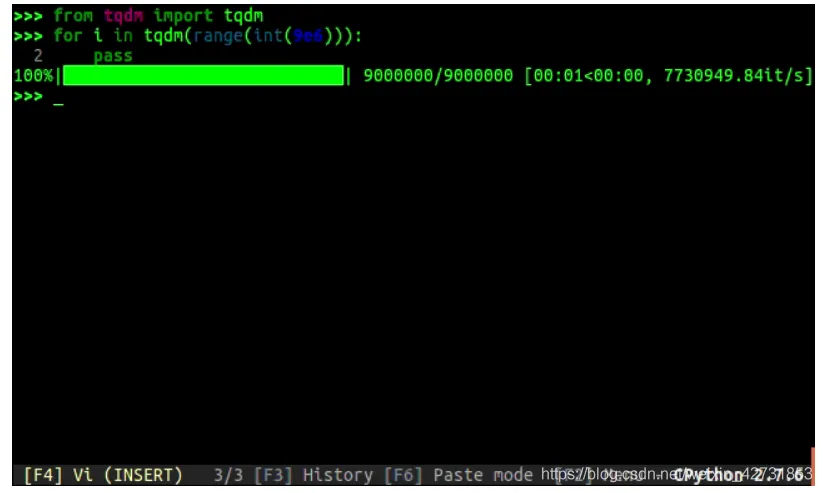The height and width of the screenshot is (493, 823).
Task: Click the magenta tqdm module name
Action: pos(123,16)
